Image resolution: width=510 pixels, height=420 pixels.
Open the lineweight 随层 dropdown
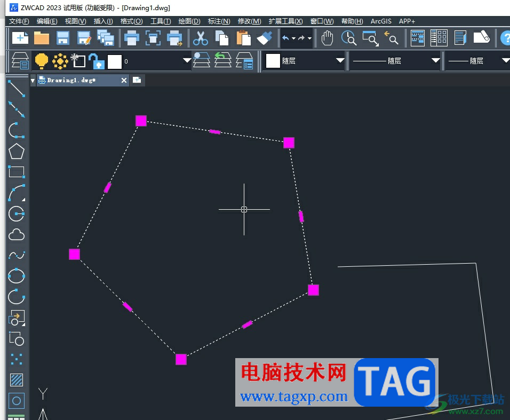505,60
